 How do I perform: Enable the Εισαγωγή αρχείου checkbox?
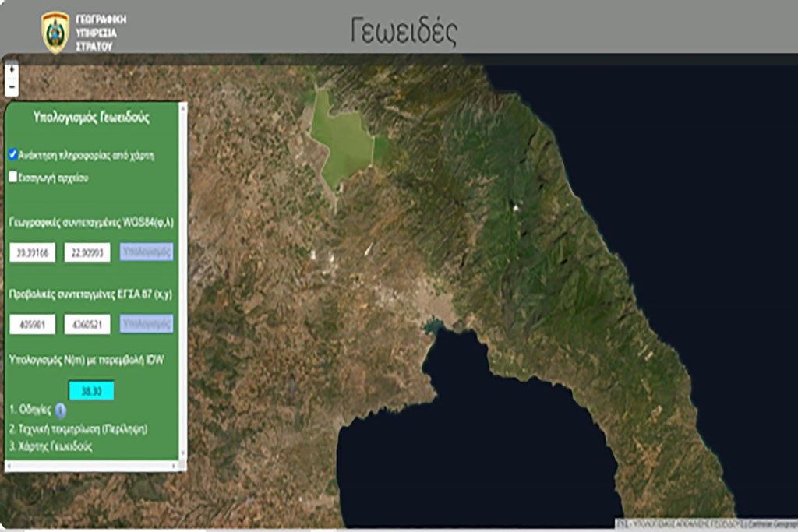coord(12,177)
